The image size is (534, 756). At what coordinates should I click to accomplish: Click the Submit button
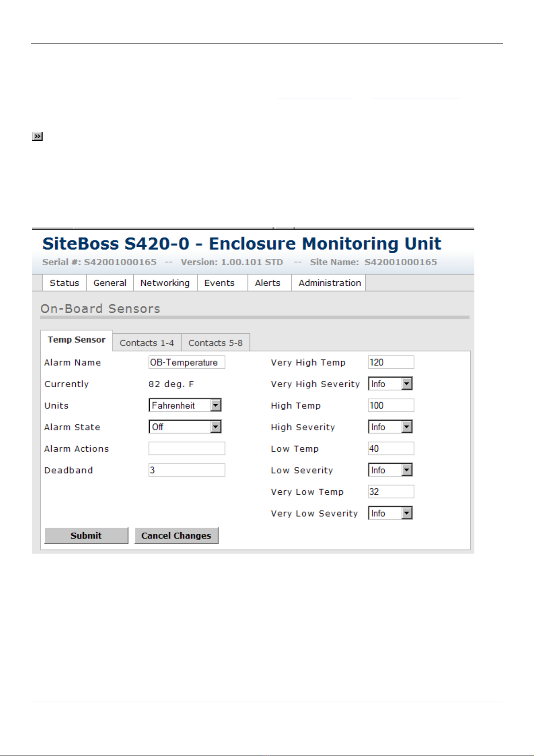[x=86, y=536]
